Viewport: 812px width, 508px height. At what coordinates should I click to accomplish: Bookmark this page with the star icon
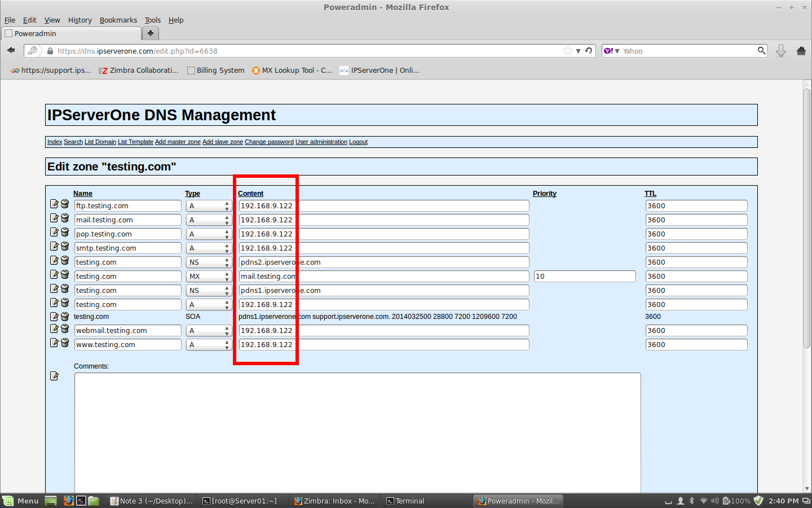568,51
